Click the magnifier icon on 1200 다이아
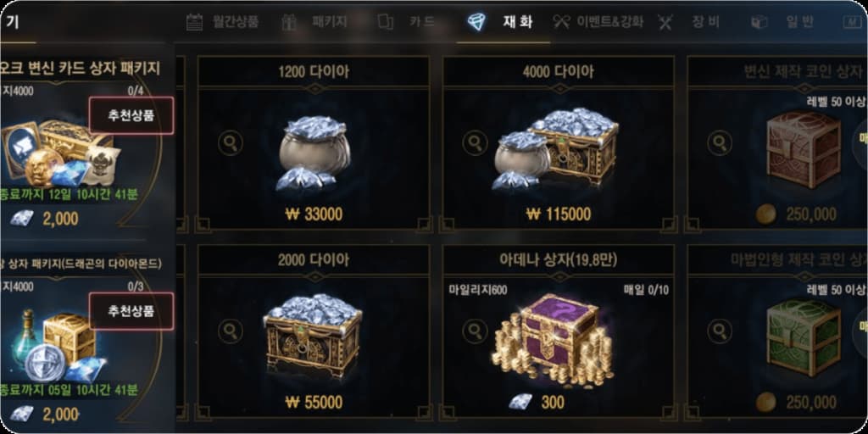This screenshot has height=434, width=868. pos(229,143)
